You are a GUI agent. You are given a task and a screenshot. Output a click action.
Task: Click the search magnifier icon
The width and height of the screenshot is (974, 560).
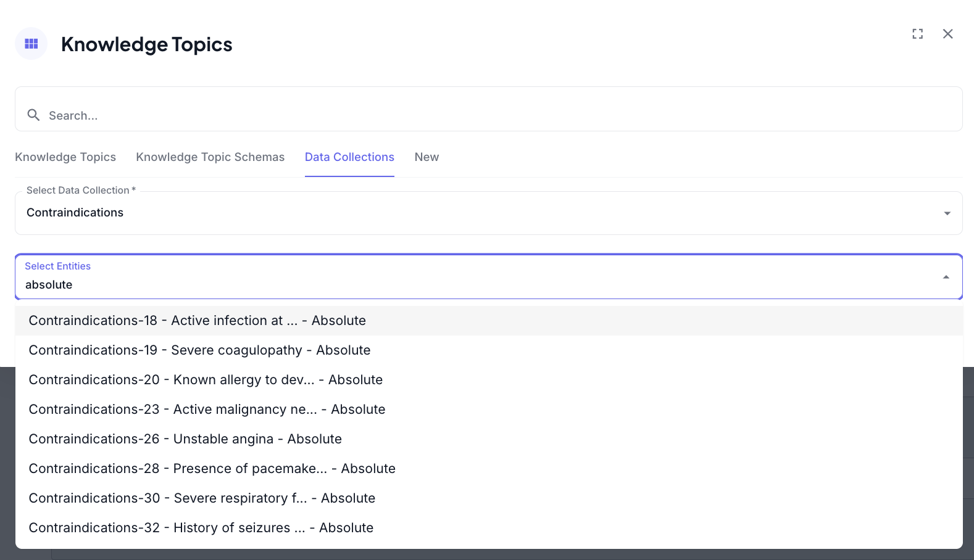click(x=33, y=115)
